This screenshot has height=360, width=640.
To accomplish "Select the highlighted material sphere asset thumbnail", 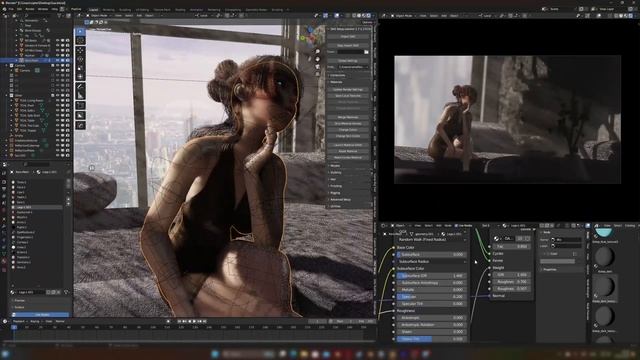I will (x=604, y=287).
